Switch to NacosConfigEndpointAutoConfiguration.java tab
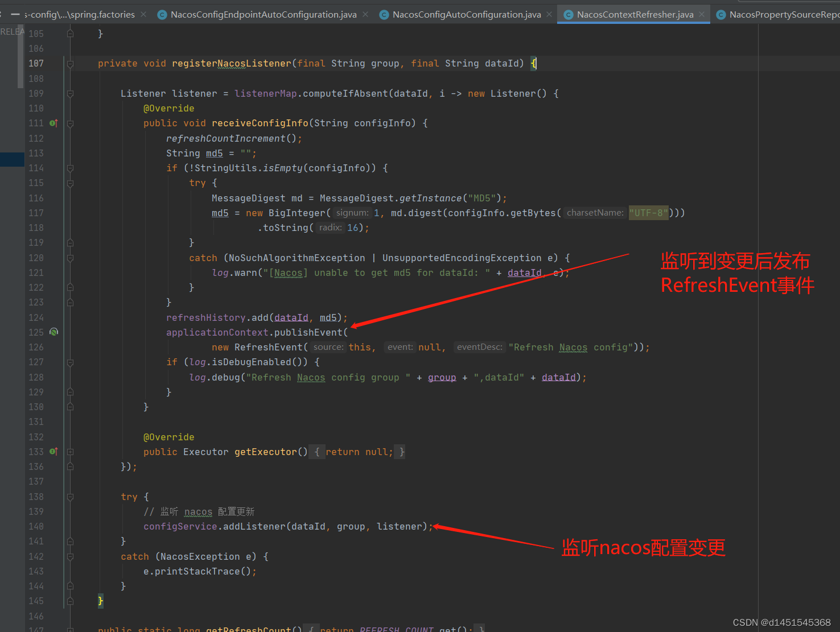840x632 pixels. coord(263,15)
